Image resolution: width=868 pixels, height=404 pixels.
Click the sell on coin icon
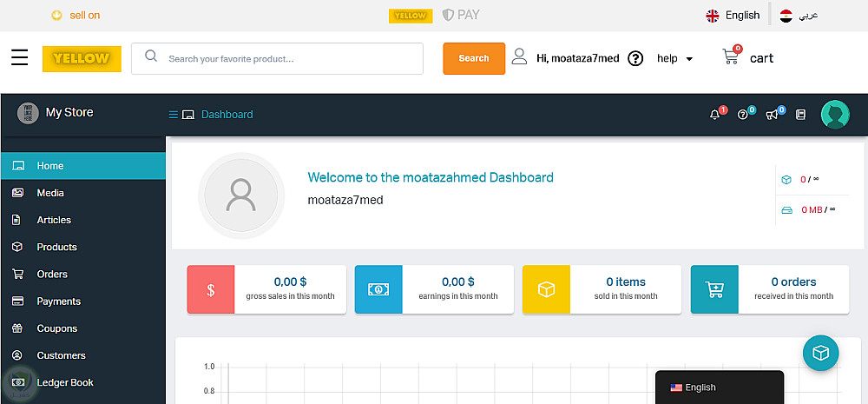click(56, 16)
